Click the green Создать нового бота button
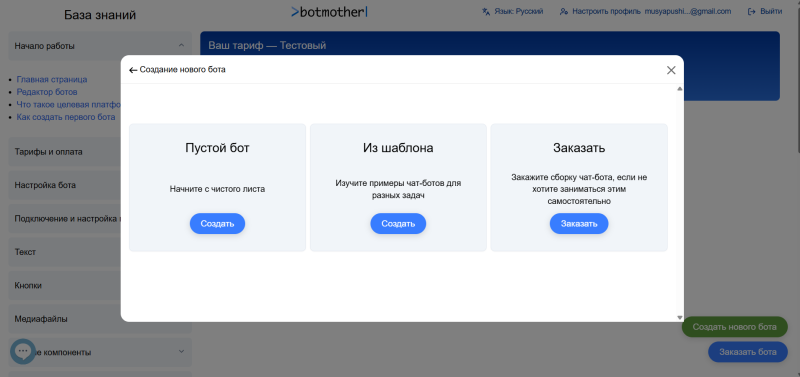 735,326
